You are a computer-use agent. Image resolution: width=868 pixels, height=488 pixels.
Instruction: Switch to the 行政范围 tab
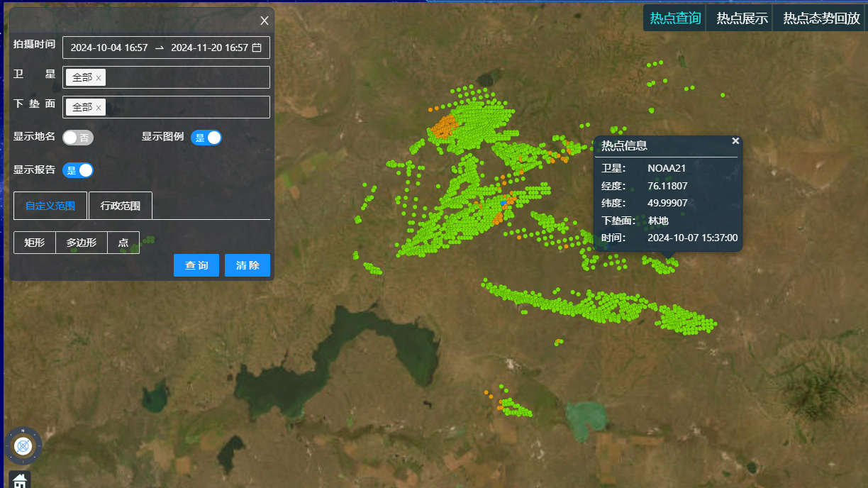click(120, 206)
